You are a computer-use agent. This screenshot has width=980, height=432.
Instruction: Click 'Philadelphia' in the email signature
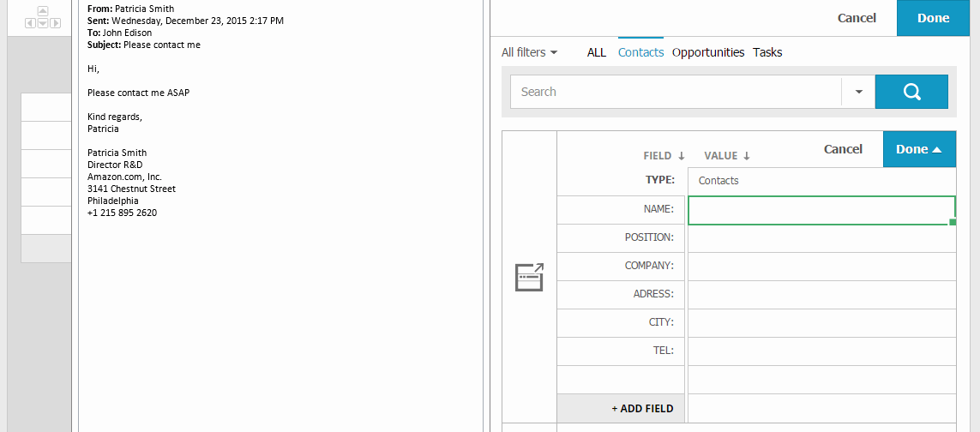(112, 201)
